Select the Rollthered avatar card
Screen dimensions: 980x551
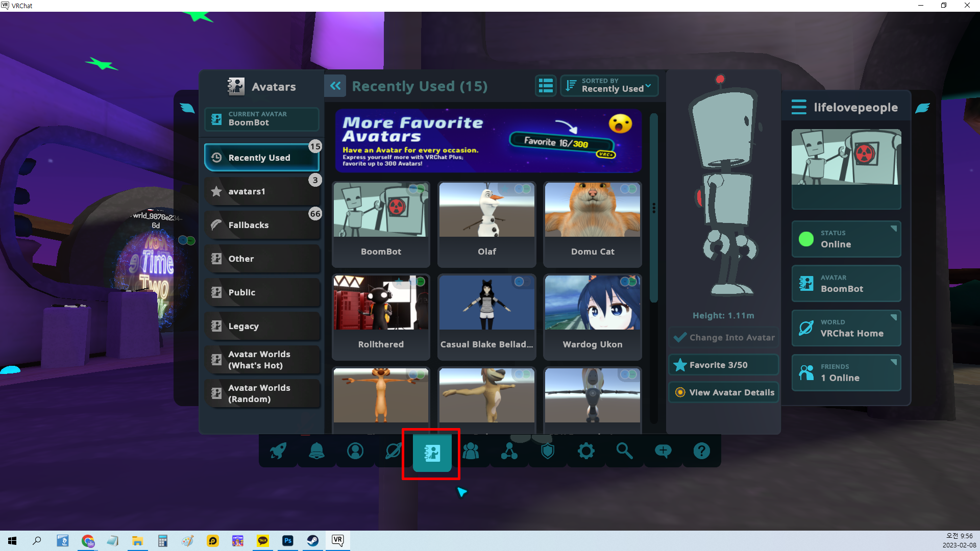coord(381,317)
